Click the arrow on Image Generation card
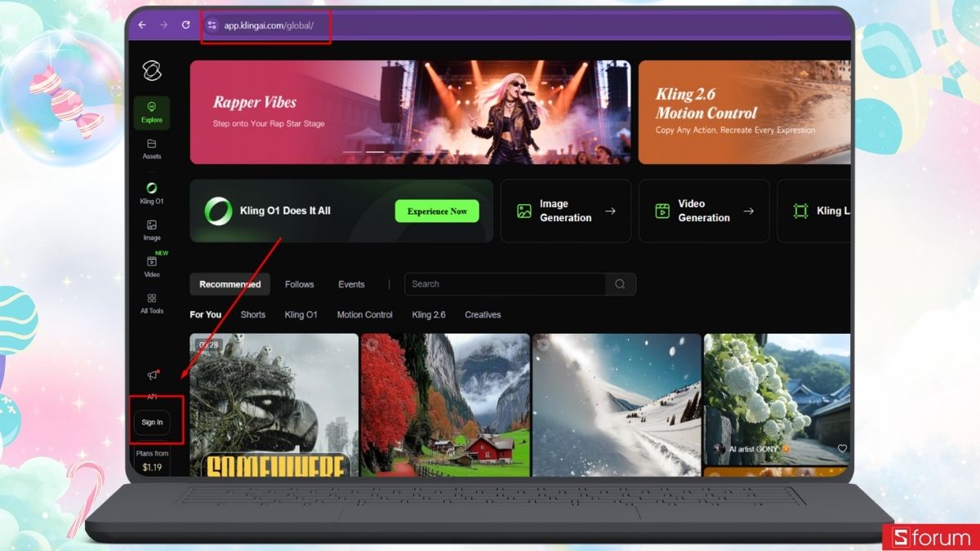The height and width of the screenshot is (551, 980). tap(610, 211)
